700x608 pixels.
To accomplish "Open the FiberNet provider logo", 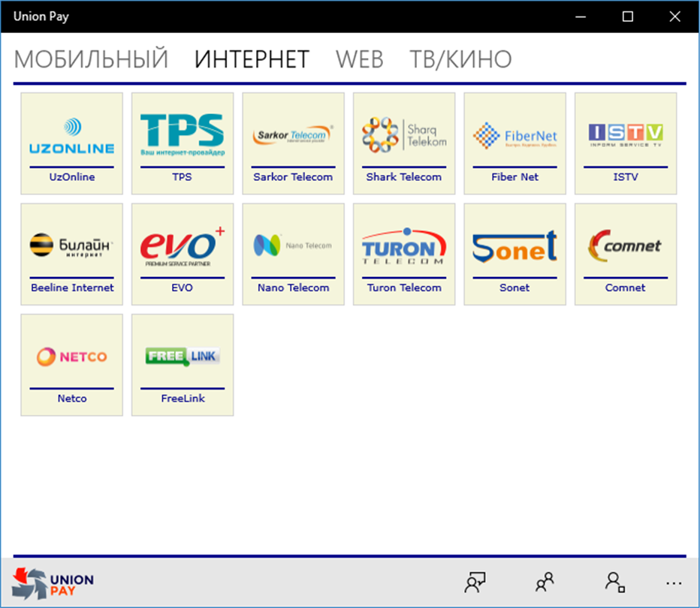I will [514, 135].
